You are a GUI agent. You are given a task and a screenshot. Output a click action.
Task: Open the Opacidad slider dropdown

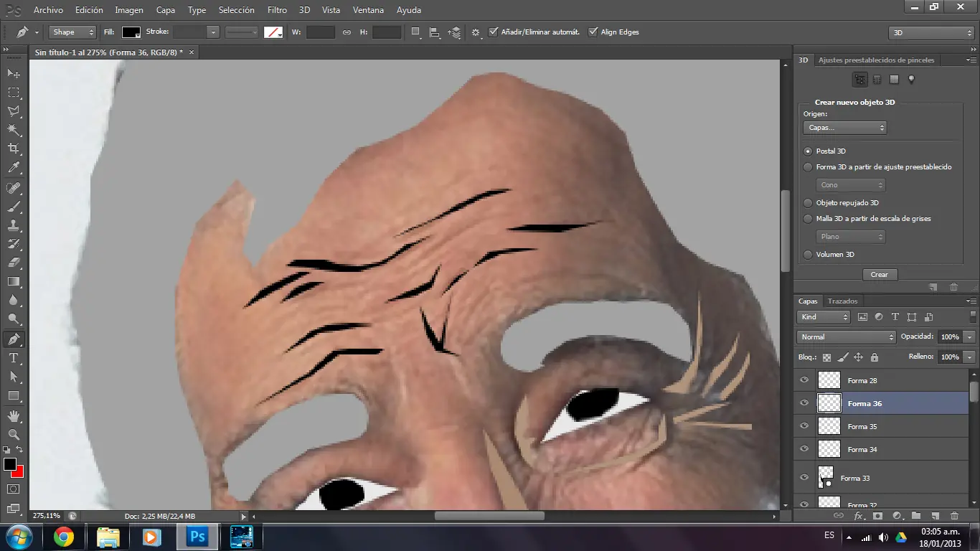(969, 337)
